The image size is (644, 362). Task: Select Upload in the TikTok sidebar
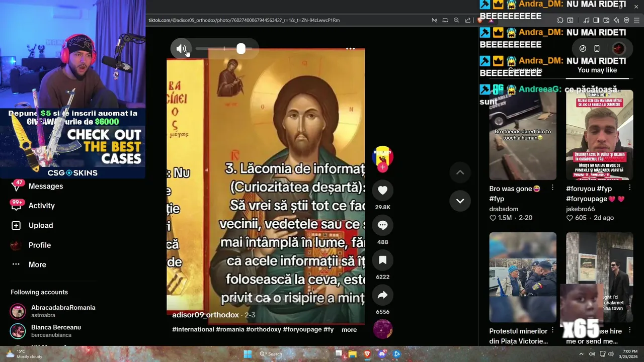(x=40, y=225)
